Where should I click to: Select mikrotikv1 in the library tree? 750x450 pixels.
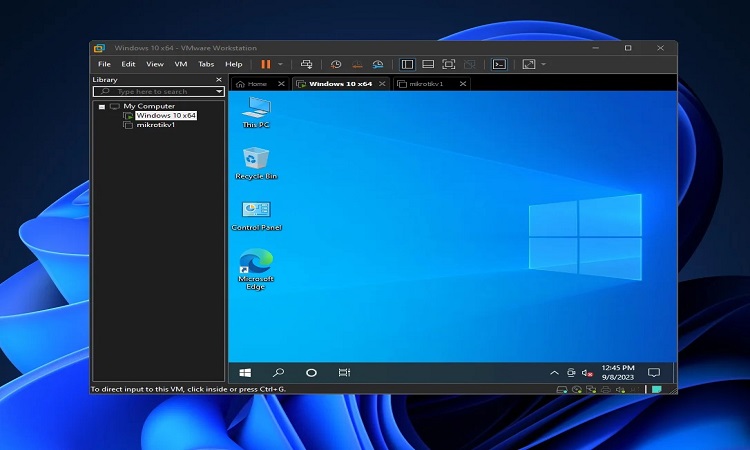pos(155,125)
